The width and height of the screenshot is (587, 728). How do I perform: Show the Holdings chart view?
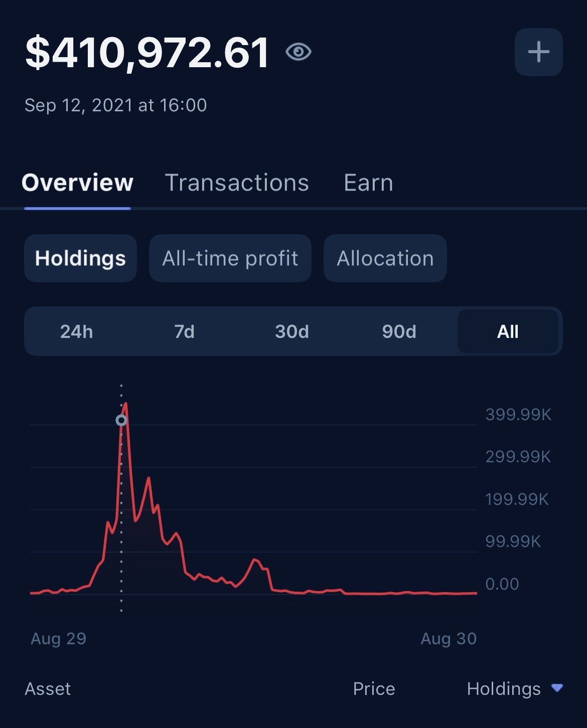tap(80, 258)
